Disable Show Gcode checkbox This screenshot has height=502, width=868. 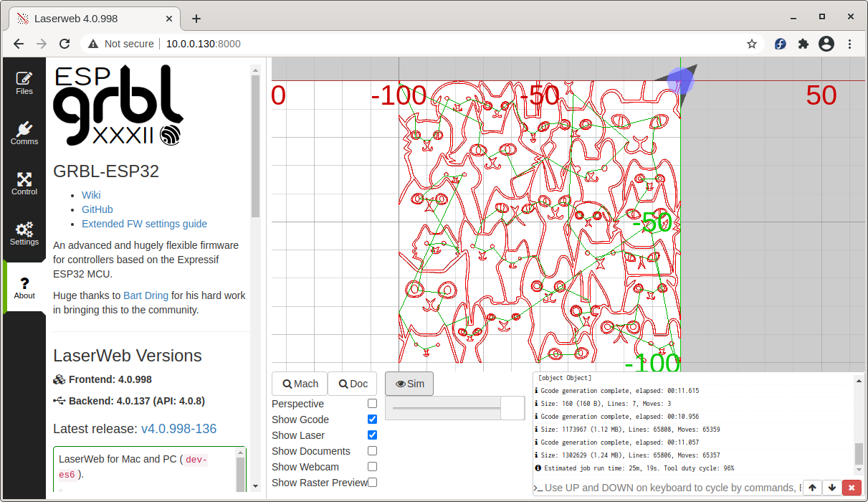(x=372, y=420)
